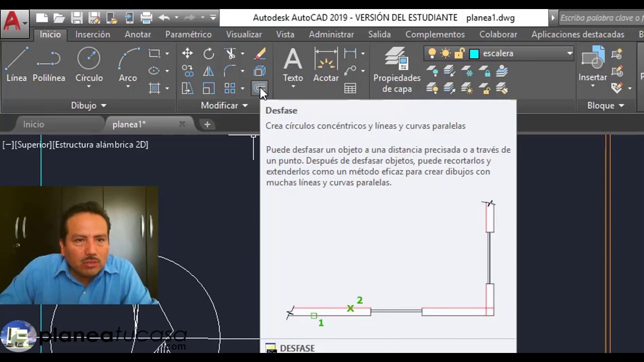Click the Freeze layer icon

pyautogui.click(x=467, y=71)
